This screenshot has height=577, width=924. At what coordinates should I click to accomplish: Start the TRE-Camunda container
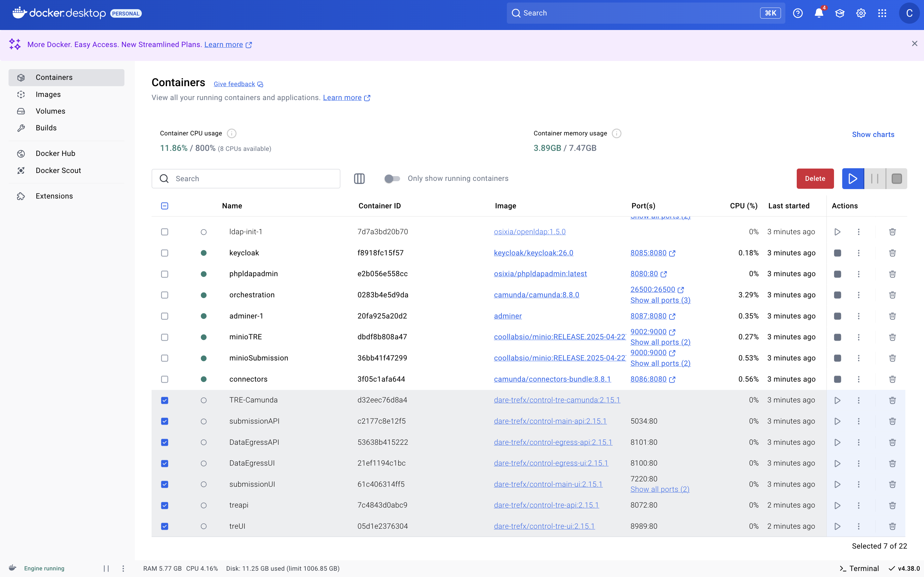[x=837, y=400]
